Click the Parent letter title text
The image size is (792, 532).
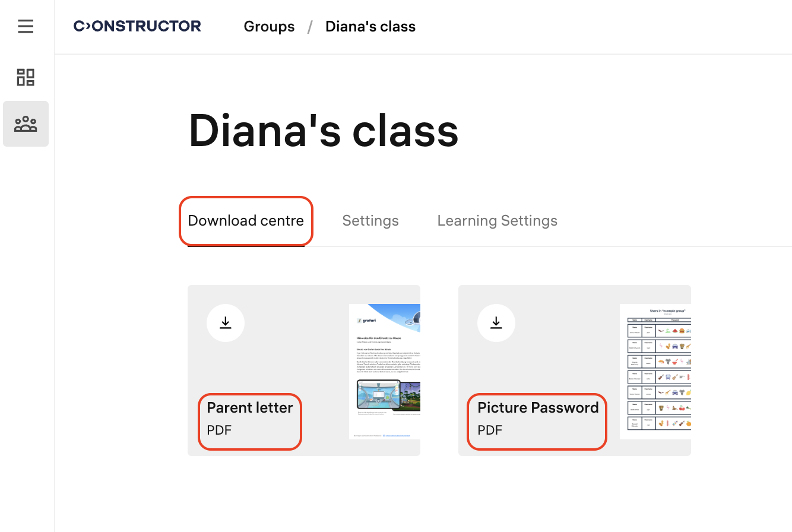click(x=250, y=408)
